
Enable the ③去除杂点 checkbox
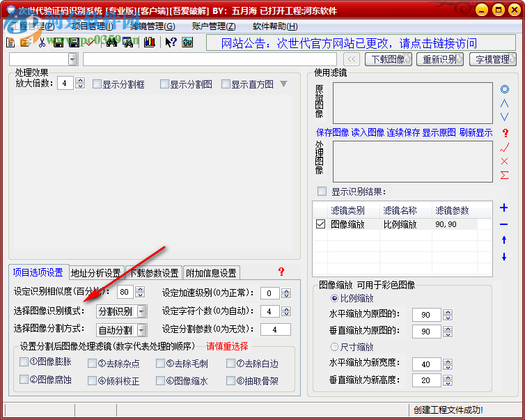click(92, 364)
